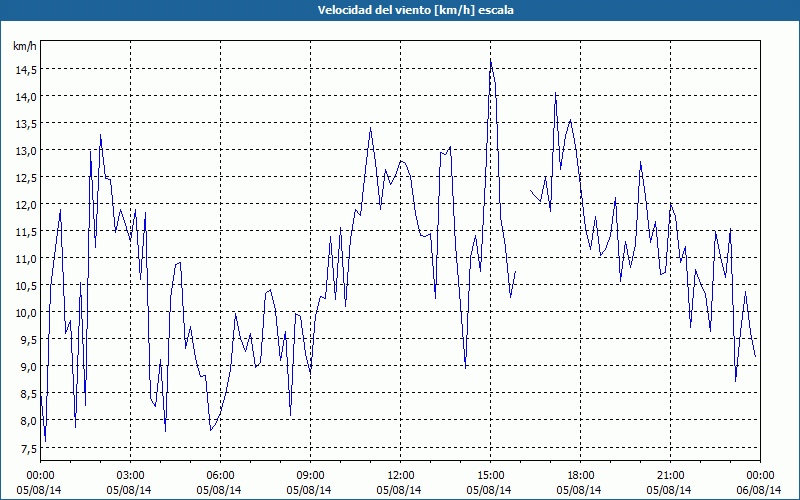800x500 pixels.
Task: Select the 9,5 y-axis value
Action: click(x=29, y=340)
